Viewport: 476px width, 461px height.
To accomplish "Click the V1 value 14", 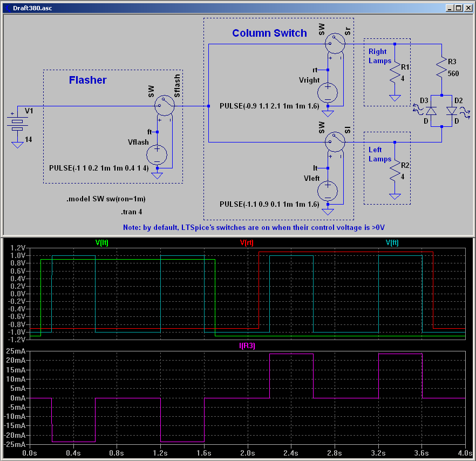I will [28, 139].
